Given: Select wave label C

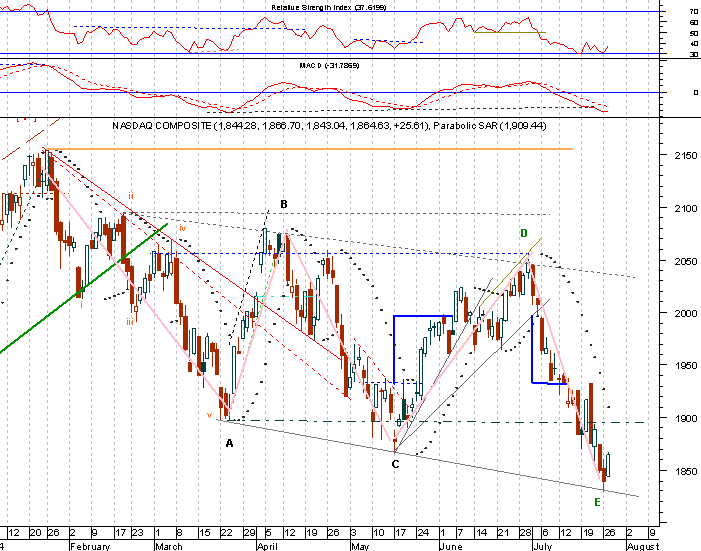Looking at the screenshot, I should point(395,464).
